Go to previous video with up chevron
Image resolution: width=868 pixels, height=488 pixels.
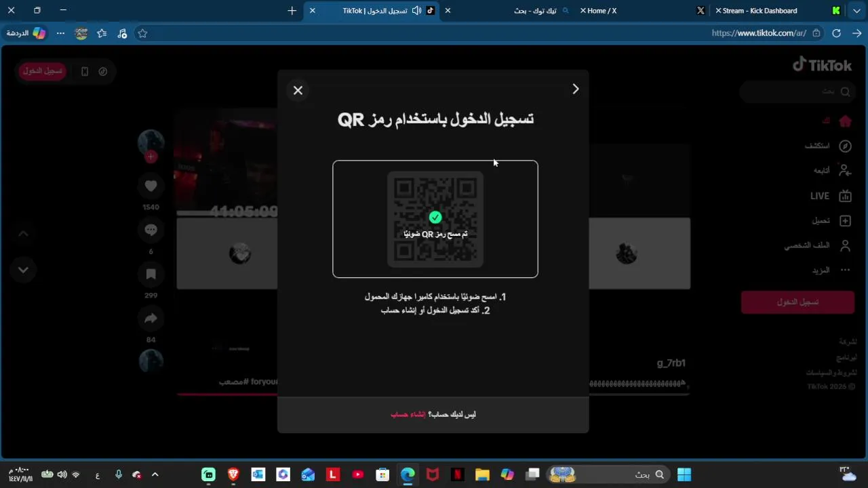[23, 234]
